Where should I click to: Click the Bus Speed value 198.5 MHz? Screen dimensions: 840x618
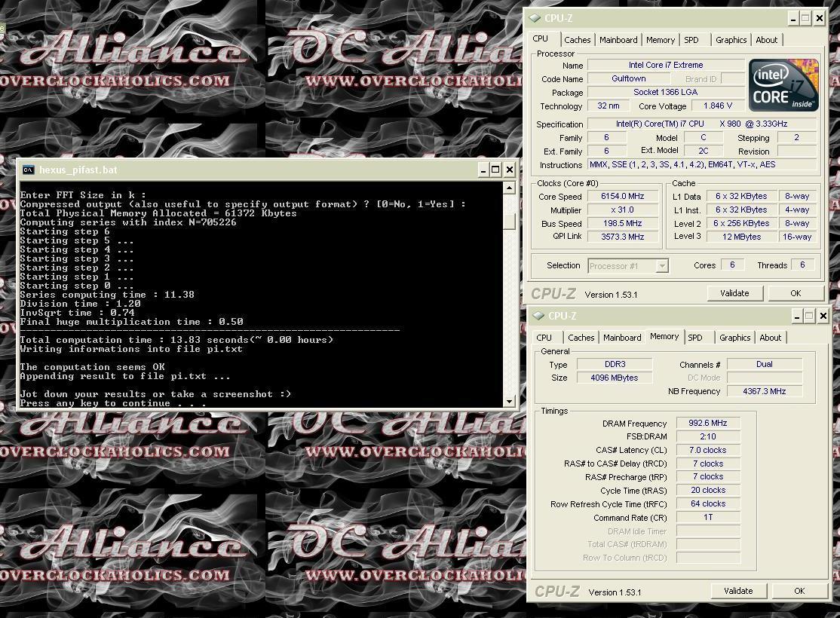[x=623, y=223]
